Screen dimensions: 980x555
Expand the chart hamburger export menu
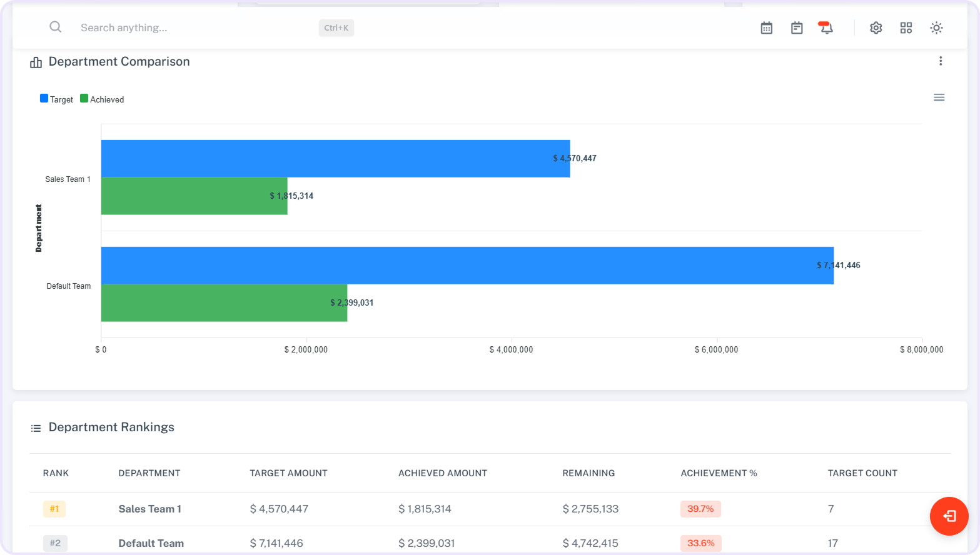pos(939,97)
